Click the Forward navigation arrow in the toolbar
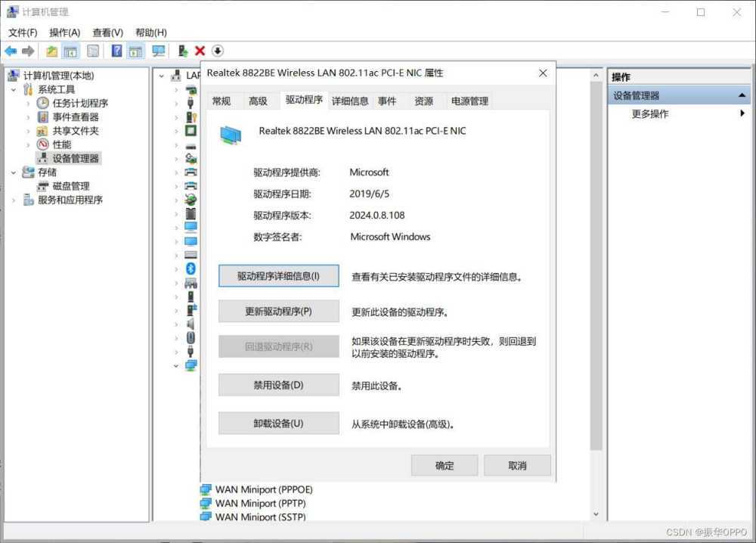The height and width of the screenshot is (543, 756). point(27,51)
